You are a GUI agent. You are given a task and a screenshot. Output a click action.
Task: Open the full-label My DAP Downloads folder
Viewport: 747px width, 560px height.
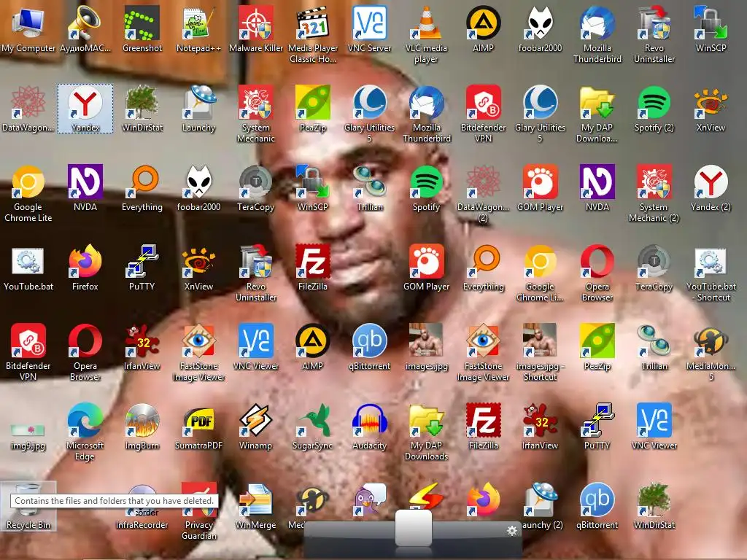(426, 432)
